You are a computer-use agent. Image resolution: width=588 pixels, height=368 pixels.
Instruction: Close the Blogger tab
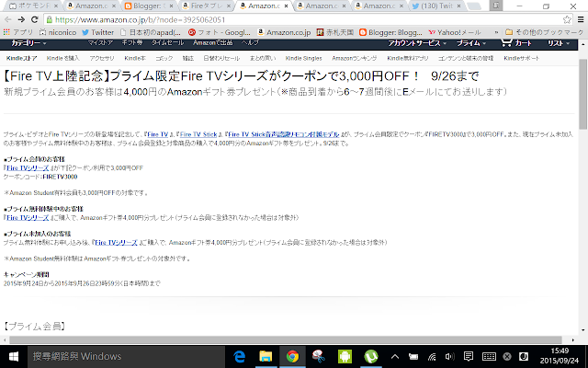(x=171, y=6)
